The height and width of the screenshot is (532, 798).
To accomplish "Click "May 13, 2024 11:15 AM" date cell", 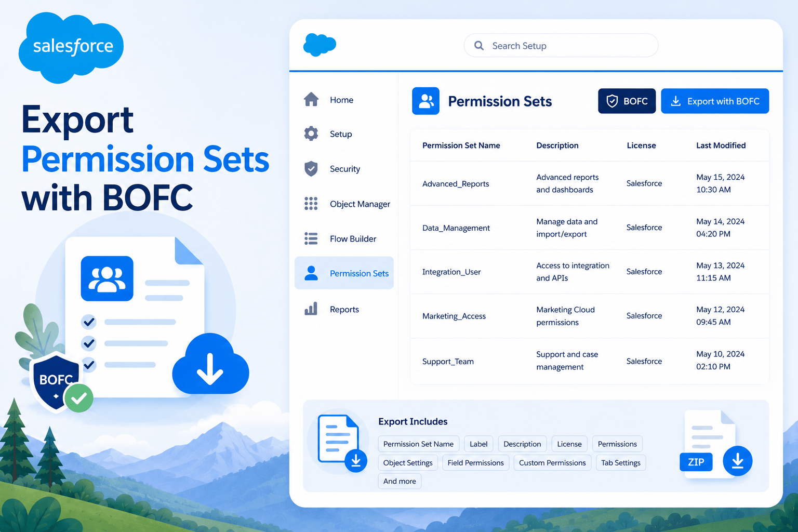I will tap(720, 272).
